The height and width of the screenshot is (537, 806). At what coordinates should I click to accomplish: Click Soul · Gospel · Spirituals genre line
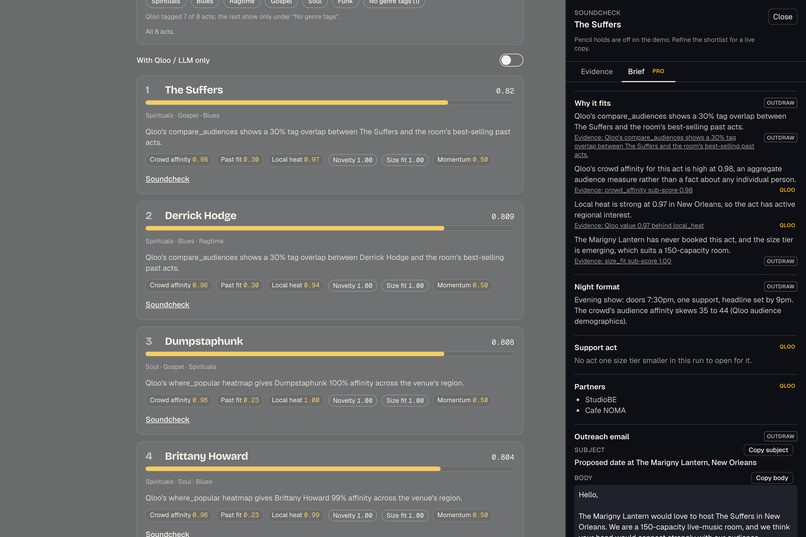(180, 367)
